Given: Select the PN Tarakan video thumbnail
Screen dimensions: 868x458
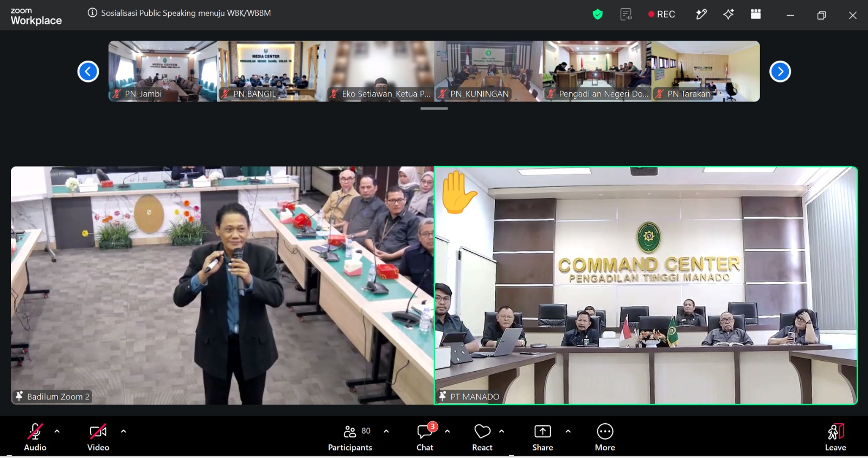Looking at the screenshot, I should click(705, 71).
